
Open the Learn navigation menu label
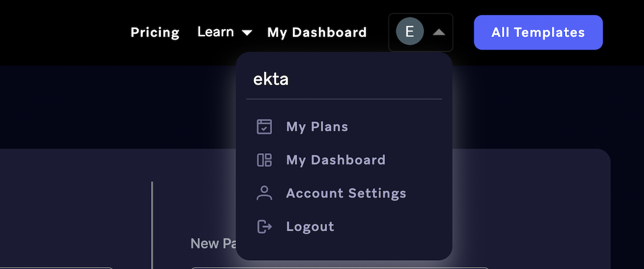pyautogui.click(x=215, y=32)
